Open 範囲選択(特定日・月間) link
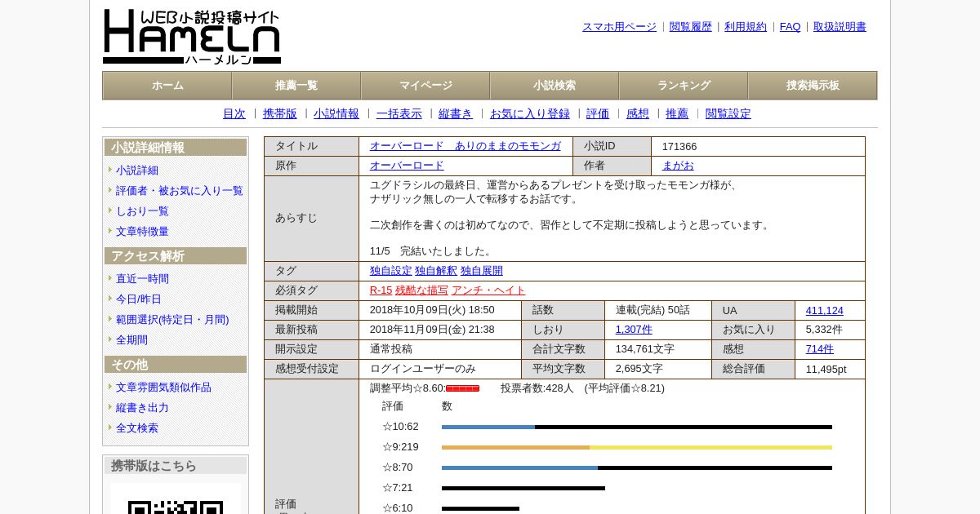The image size is (980, 514). (x=172, y=320)
